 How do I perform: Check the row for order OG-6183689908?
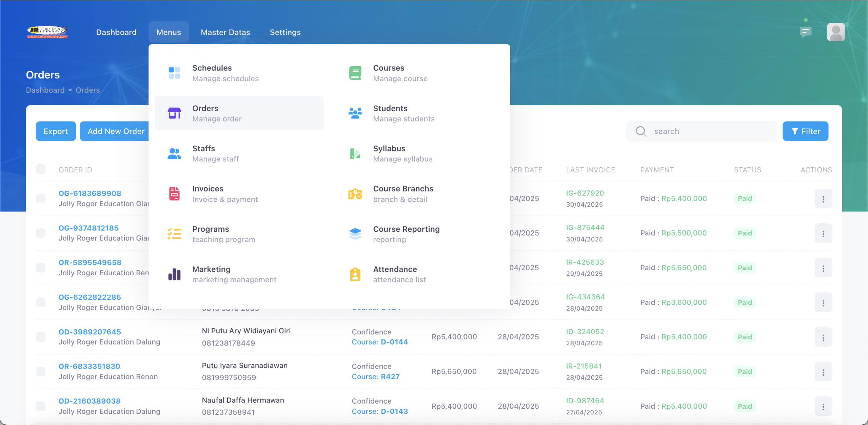point(41,199)
